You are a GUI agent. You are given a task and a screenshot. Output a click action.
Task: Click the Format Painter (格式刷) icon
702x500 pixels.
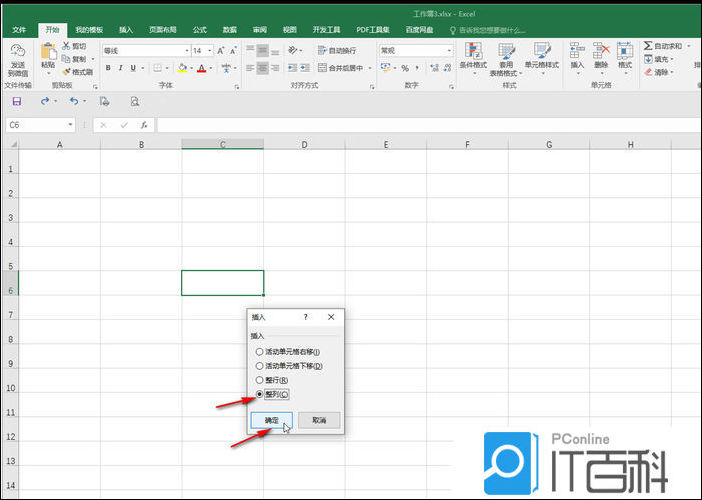(77, 72)
